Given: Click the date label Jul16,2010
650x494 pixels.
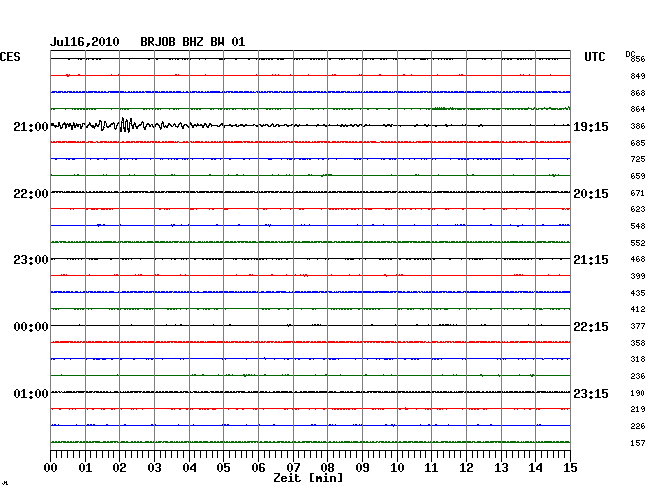Looking at the screenshot, I should tap(85, 42).
